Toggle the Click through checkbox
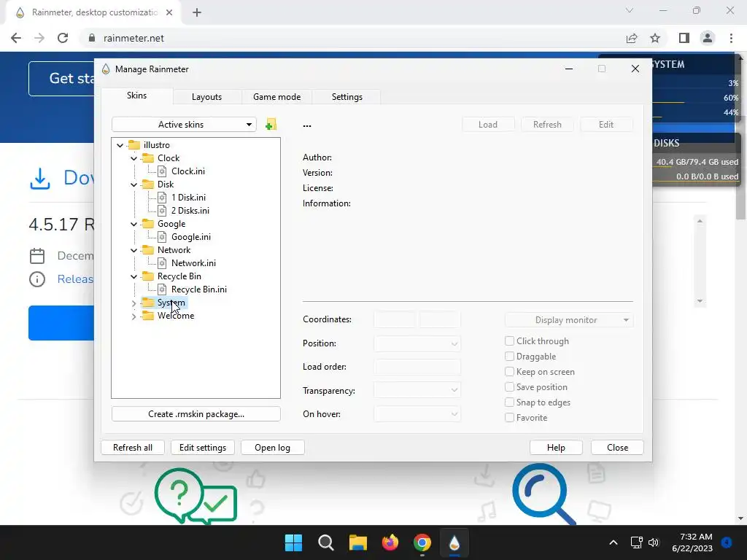Screen dimensions: 747x560 (509, 341)
